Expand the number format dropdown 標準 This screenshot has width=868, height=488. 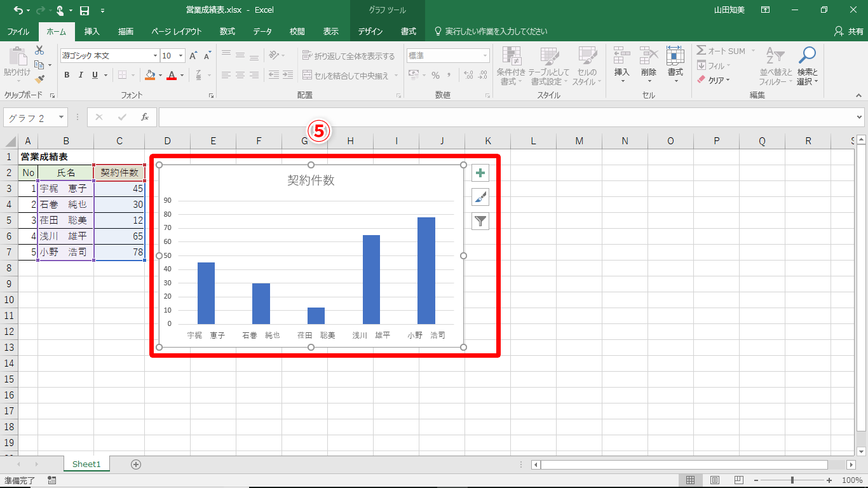click(x=485, y=56)
